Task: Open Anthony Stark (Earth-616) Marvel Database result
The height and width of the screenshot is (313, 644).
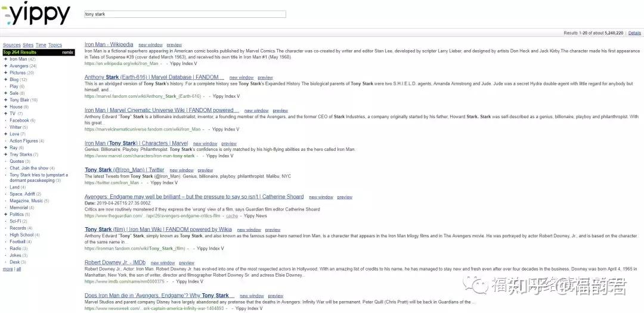Action: point(154,78)
